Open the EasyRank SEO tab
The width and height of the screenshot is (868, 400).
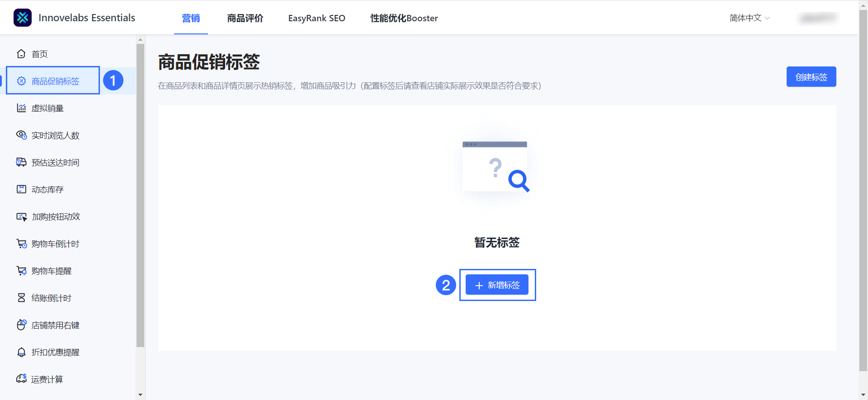click(316, 18)
